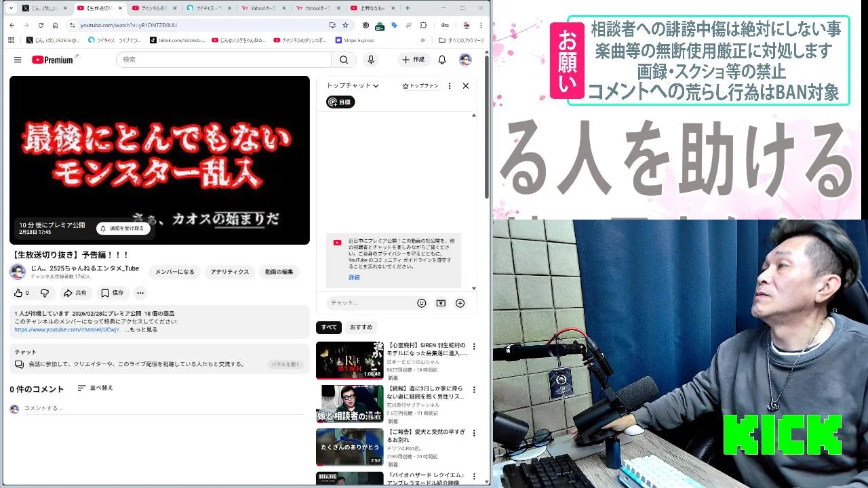Select the すべて filter chip

tap(329, 327)
